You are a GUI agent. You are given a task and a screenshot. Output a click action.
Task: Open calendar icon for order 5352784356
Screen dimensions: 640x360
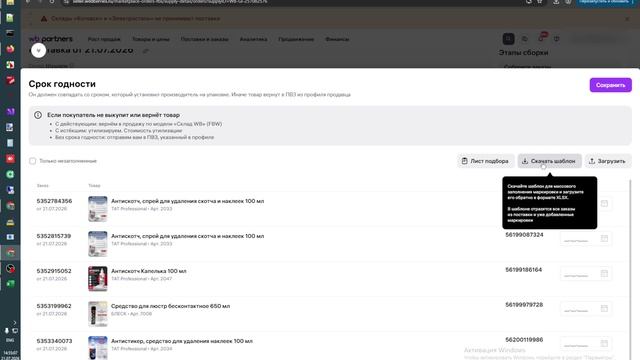pos(604,203)
